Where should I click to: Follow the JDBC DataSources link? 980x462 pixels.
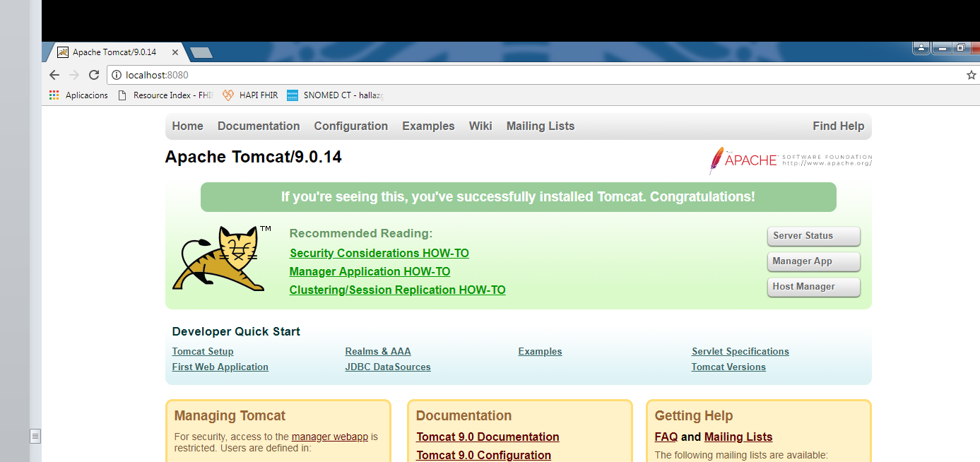tap(387, 367)
